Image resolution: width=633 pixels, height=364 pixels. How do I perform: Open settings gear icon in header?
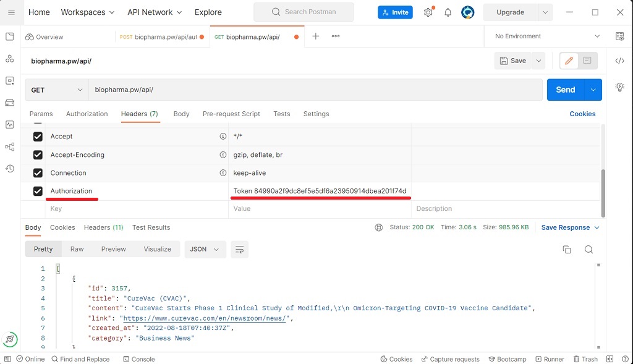click(428, 12)
